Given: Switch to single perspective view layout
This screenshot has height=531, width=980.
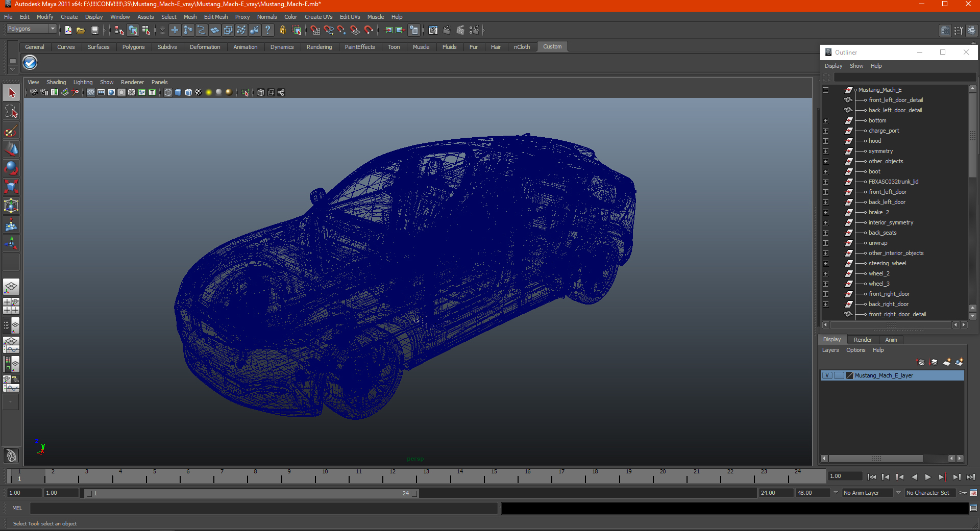Looking at the screenshot, I should click(11, 287).
